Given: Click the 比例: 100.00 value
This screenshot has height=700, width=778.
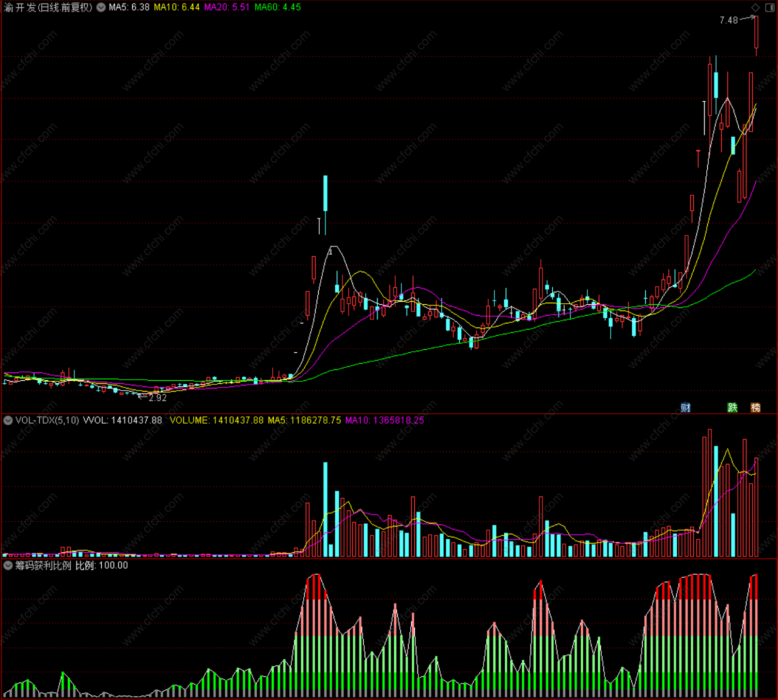Looking at the screenshot, I should 102,565.
